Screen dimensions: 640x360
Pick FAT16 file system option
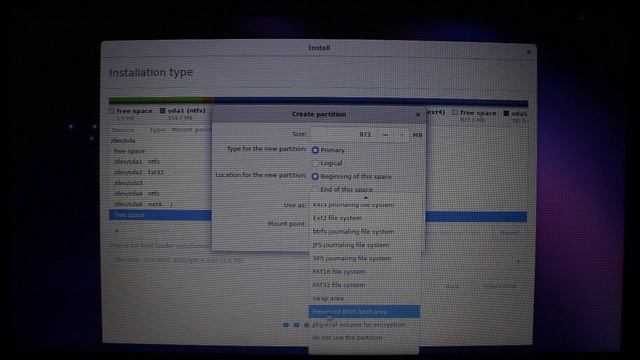[x=364, y=271]
